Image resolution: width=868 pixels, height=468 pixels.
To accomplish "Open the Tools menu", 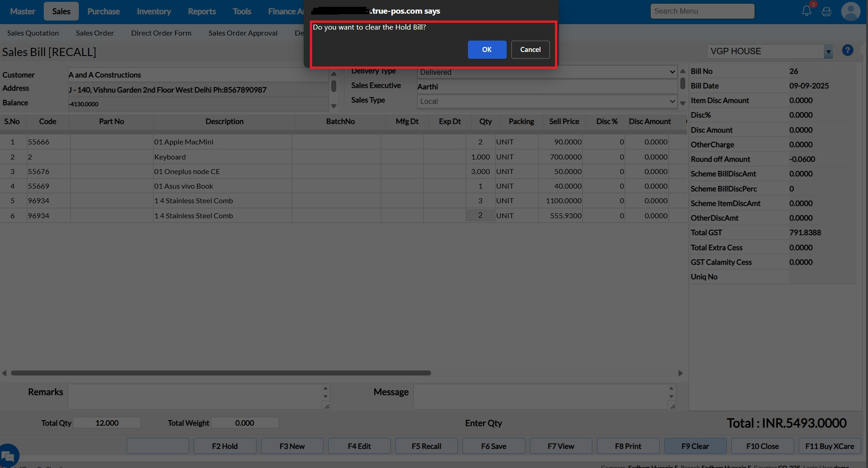I will pyautogui.click(x=242, y=11).
